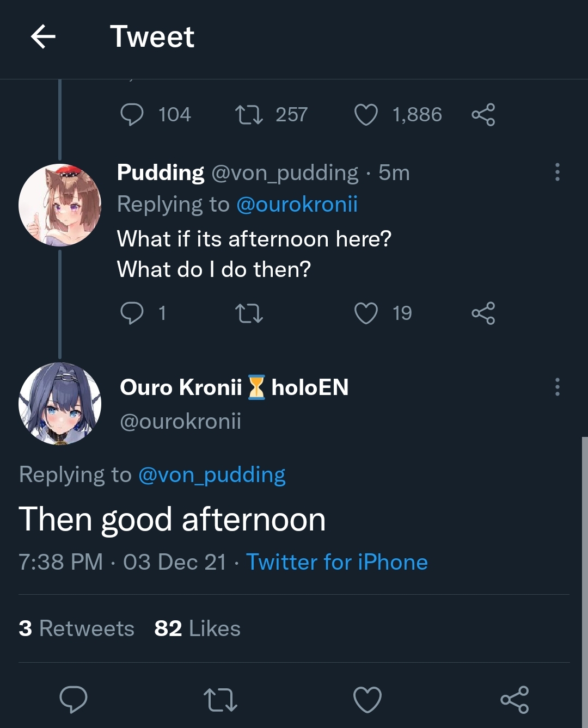588x728 pixels.
Task: Like Pudding's reply with 19 likes
Action: pos(366,313)
